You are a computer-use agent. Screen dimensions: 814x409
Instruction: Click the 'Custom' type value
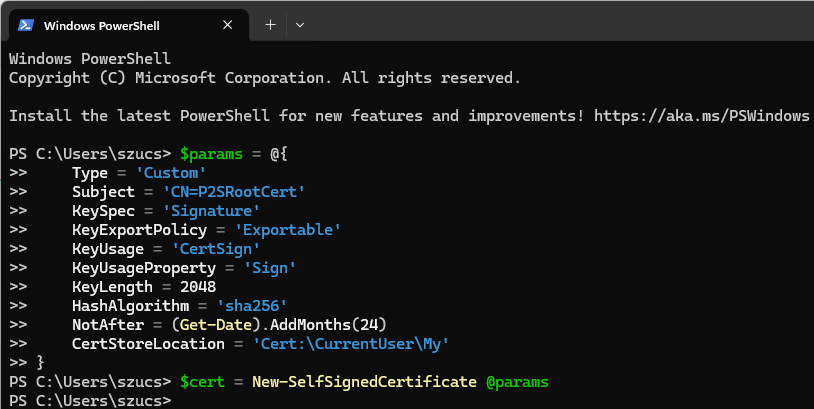[x=171, y=172]
